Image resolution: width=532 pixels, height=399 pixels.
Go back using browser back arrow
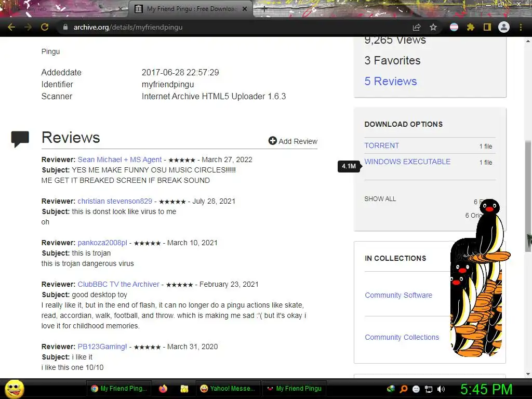11,27
